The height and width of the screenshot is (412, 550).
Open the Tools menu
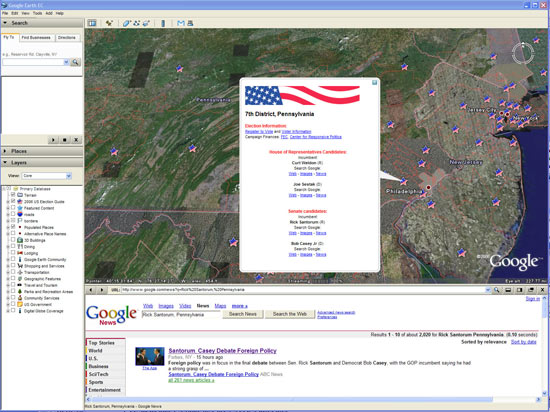pos(38,13)
